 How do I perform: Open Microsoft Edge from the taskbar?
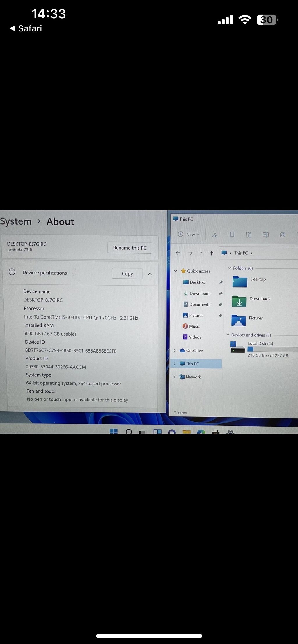tap(201, 432)
